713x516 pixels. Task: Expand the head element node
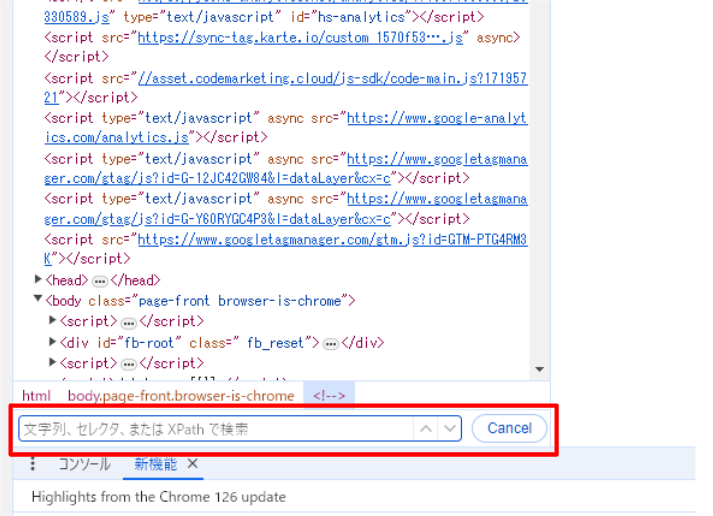click(38, 279)
